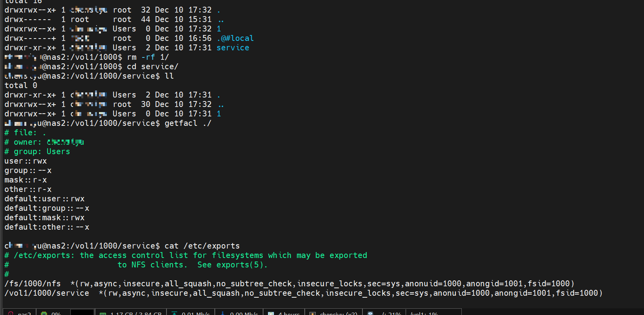The image size is (644, 315).
Task: Click the blue service directory name
Action: (233, 48)
